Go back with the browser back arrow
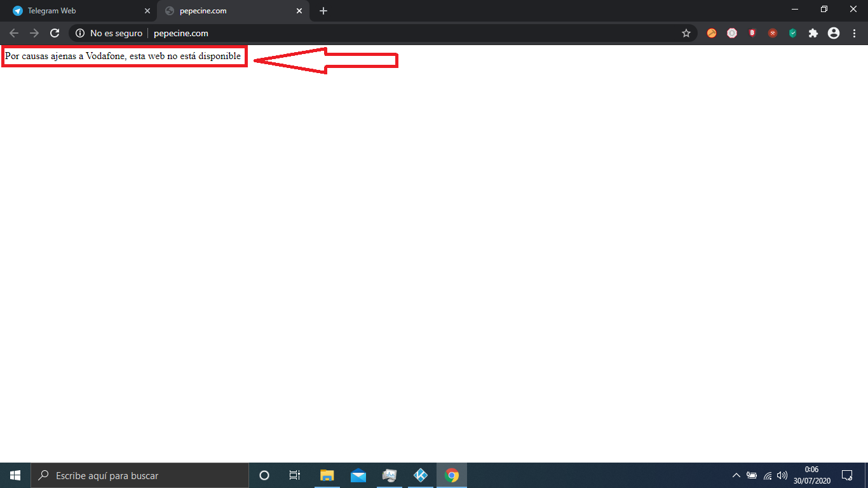Screen dimensions: 868x488 tap(14, 33)
